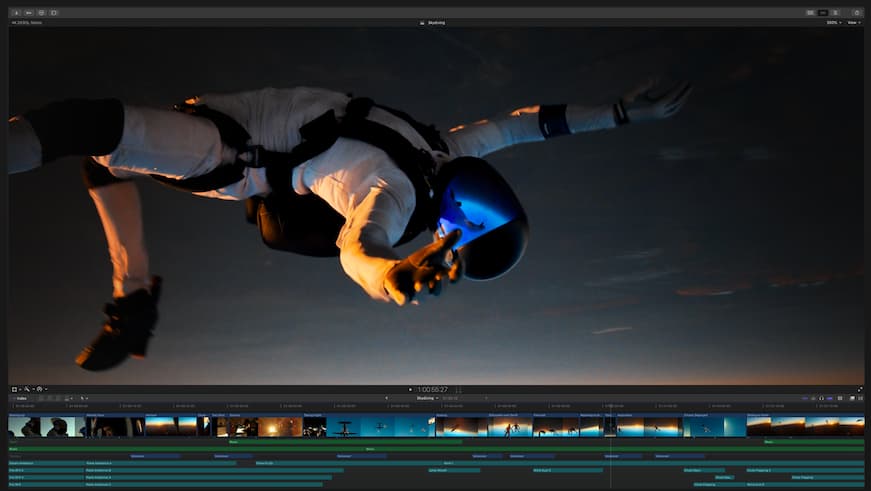Click the enhancement magic wand icon
This screenshot has width=871, height=491.
27,389
